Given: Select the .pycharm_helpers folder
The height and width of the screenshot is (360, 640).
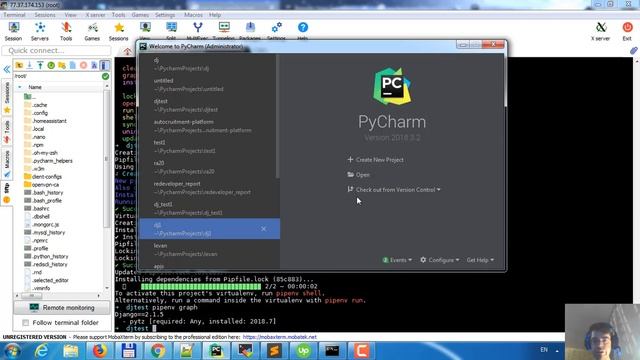Looking at the screenshot, I should [x=48, y=161].
